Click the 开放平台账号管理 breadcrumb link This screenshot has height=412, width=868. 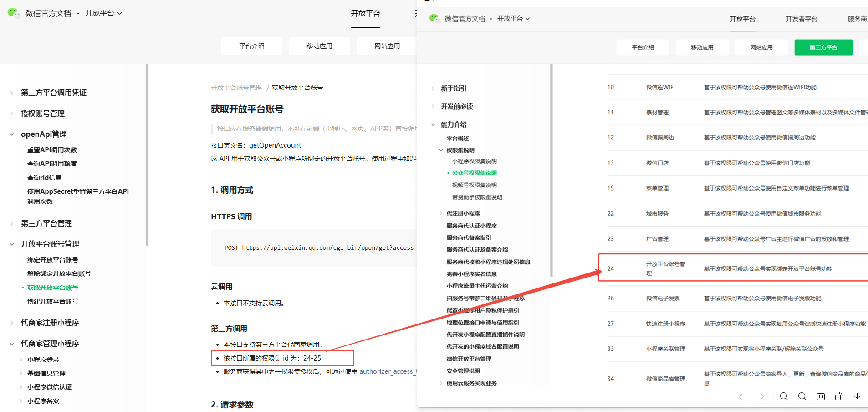(x=236, y=88)
